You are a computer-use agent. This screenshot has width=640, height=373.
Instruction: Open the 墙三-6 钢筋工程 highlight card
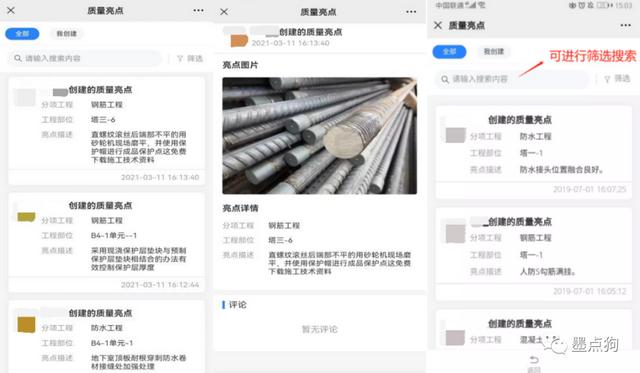point(107,131)
